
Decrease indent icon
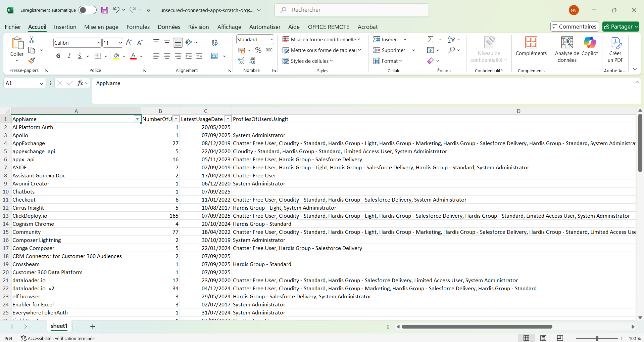(x=189, y=56)
